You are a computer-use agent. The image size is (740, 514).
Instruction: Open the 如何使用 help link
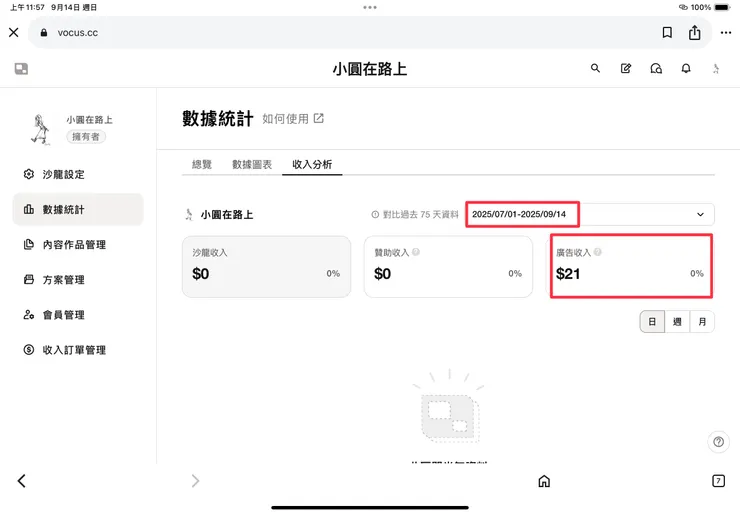click(293, 118)
